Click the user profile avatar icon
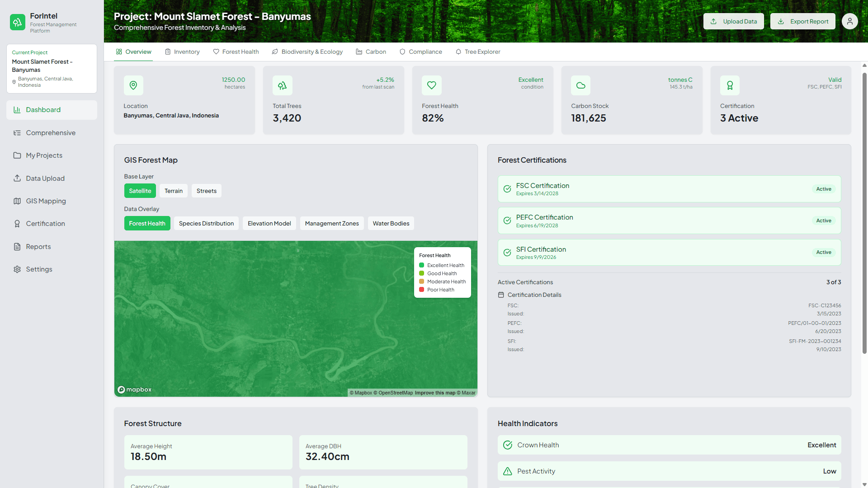 849,21
